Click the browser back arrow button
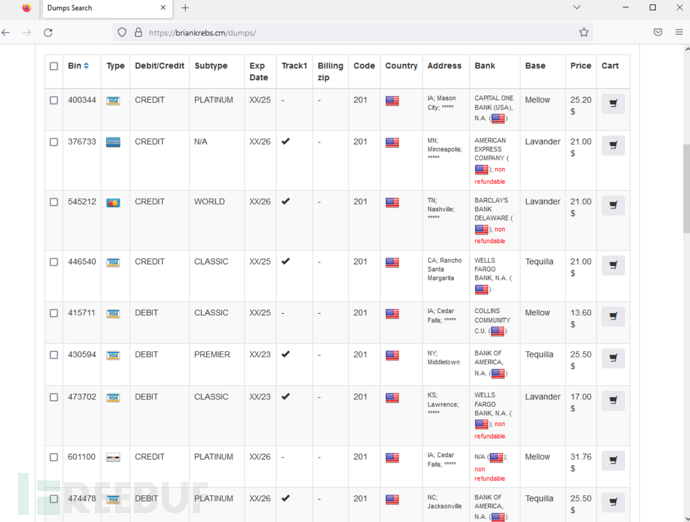690x522 pixels. [x=7, y=32]
